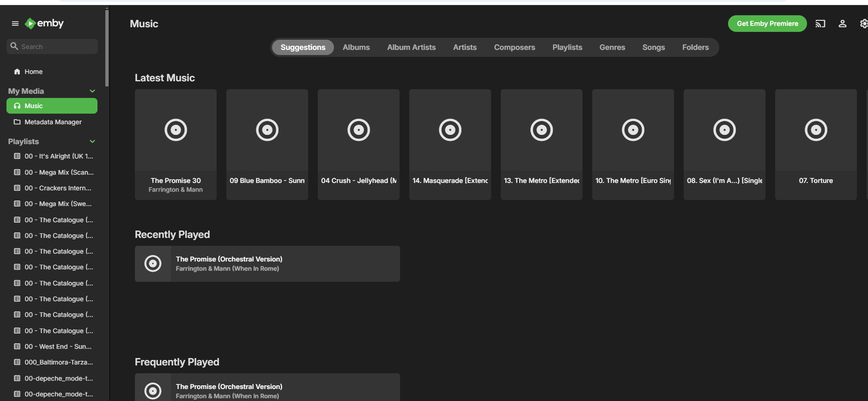Click the Home icon in sidebar

click(17, 72)
